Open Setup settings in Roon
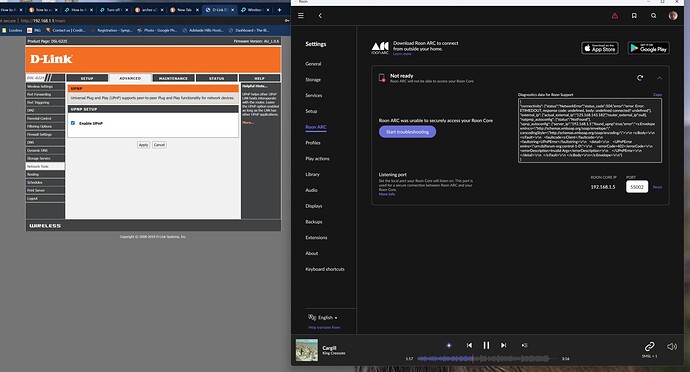Viewport: 690px width, 372px height. 311,111
